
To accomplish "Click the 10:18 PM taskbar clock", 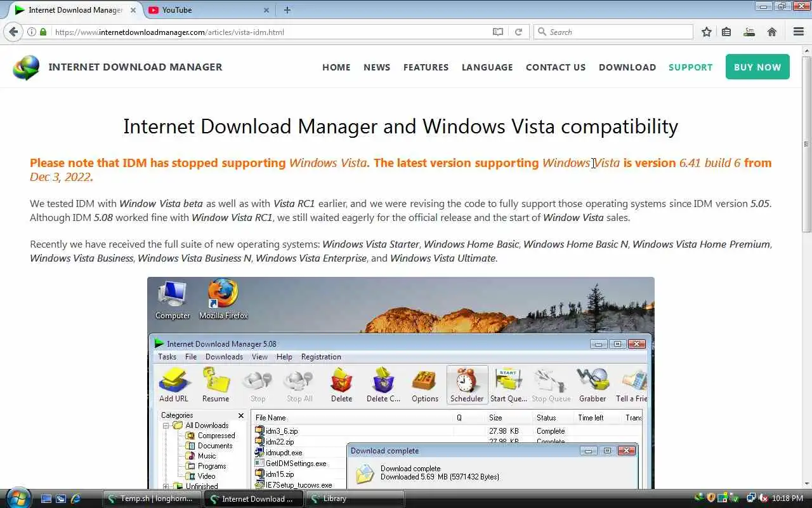I will (789, 498).
